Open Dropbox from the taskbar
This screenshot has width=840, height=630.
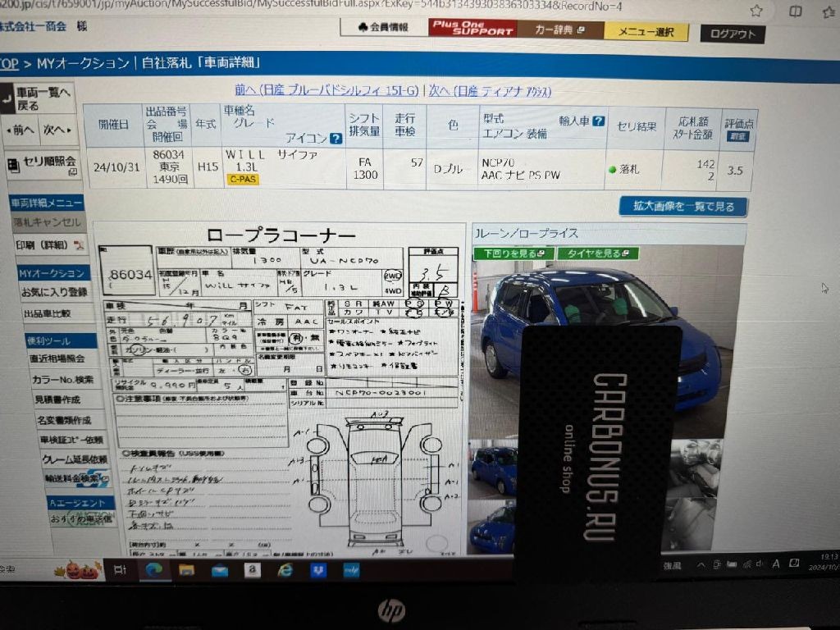pyautogui.click(x=318, y=571)
